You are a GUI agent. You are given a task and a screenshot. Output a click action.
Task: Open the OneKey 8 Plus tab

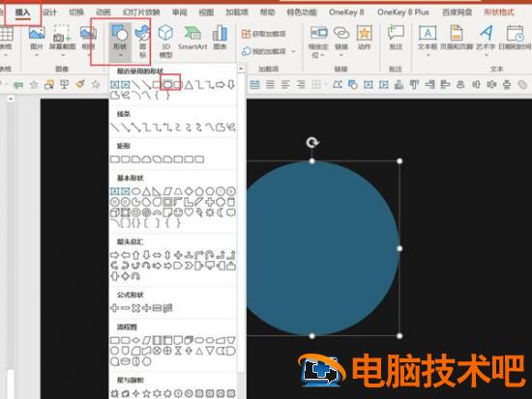(x=403, y=13)
